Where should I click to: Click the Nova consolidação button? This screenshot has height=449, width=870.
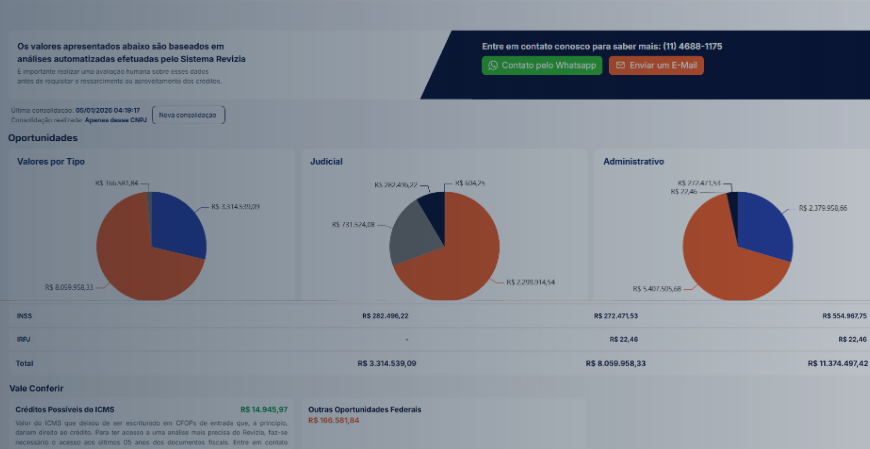(187, 115)
